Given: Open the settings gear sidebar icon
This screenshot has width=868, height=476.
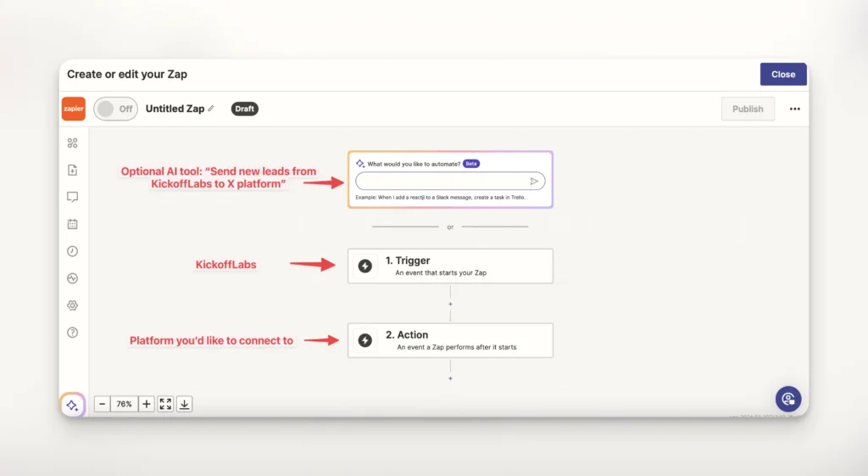Looking at the screenshot, I should coord(73,305).
